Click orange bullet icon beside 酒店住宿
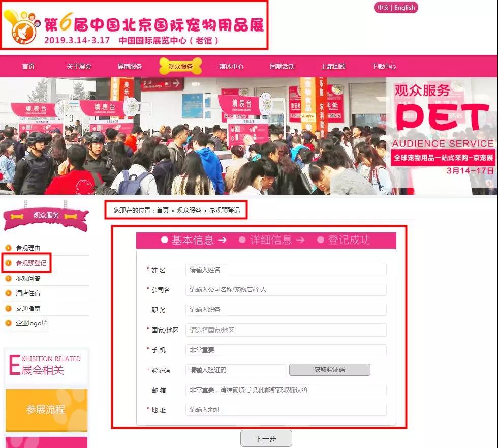This screenshot has width=498, height=448. pyautogui.click(x=8, y=293)
